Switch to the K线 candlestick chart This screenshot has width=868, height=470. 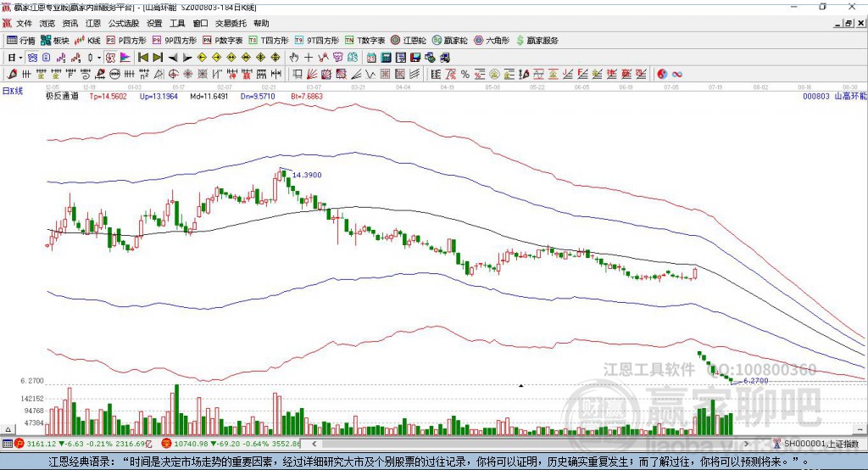pyautogui.click(x=87, y=41)
